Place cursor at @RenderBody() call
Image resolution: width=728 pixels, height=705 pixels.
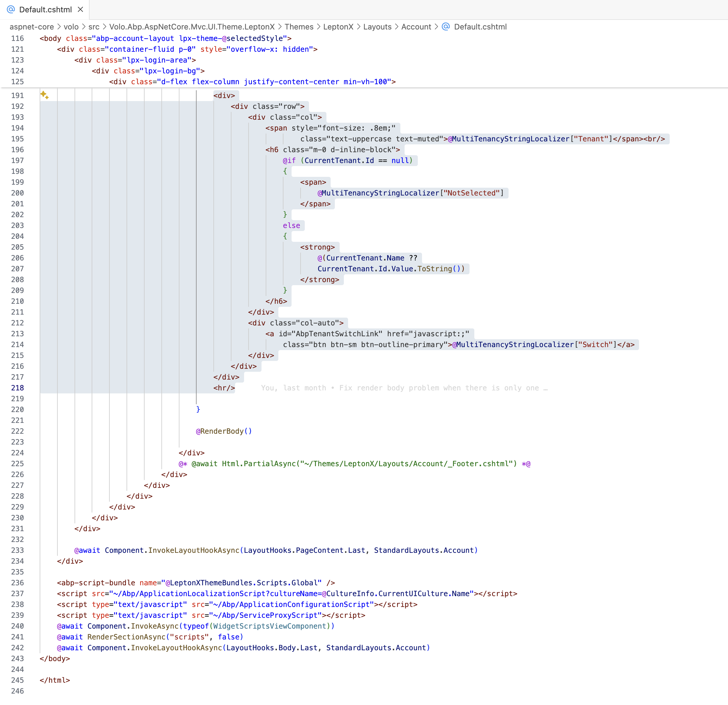point(224,431)
